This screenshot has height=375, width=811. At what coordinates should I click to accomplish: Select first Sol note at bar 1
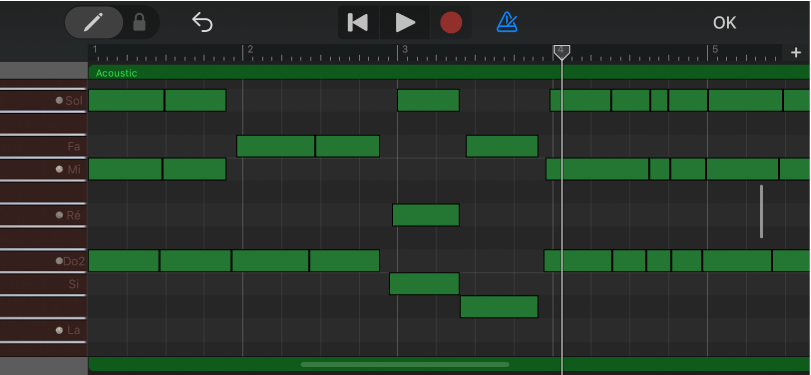pyautogui.click(x=126, y=100)
